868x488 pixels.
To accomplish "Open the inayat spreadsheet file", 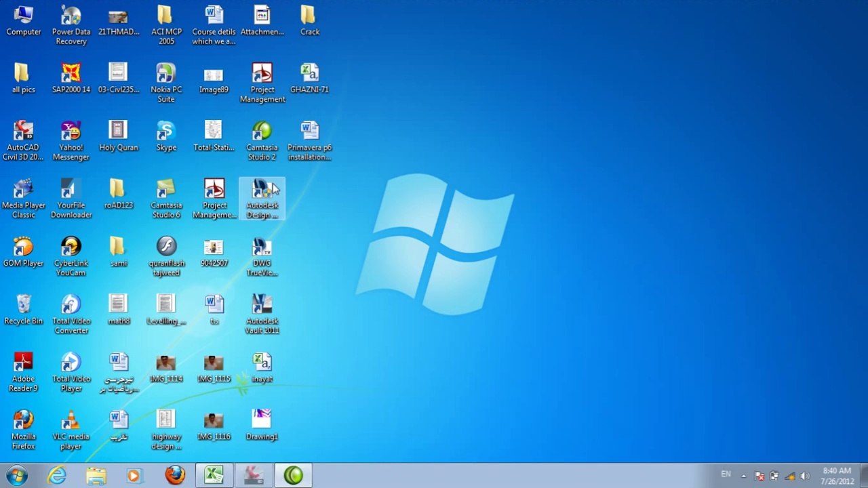I will click(262, 367).
